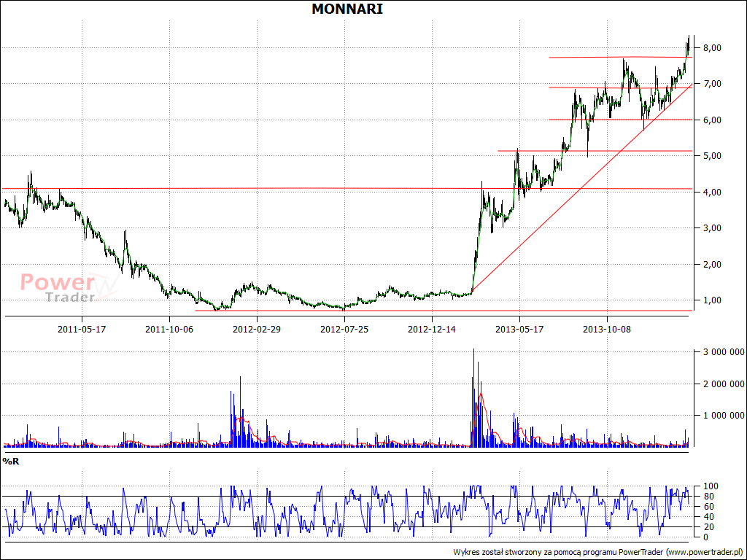Click the 4,00 price axis label

(712, 192)
